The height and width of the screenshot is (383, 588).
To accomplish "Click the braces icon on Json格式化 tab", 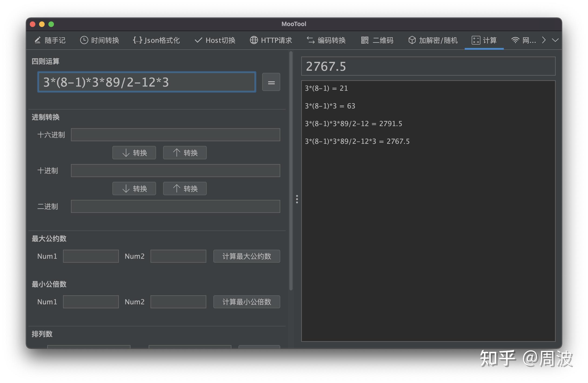I will 137,40.
